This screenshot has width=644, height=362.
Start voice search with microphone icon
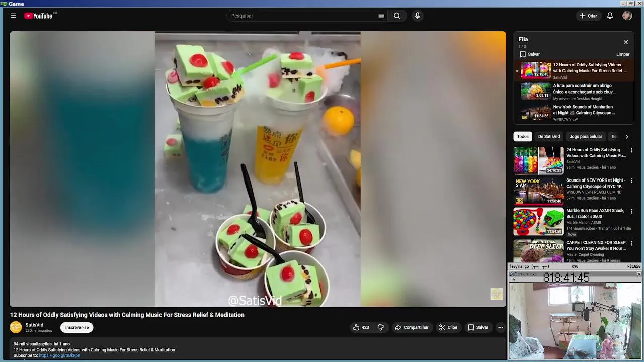[417, 16]
